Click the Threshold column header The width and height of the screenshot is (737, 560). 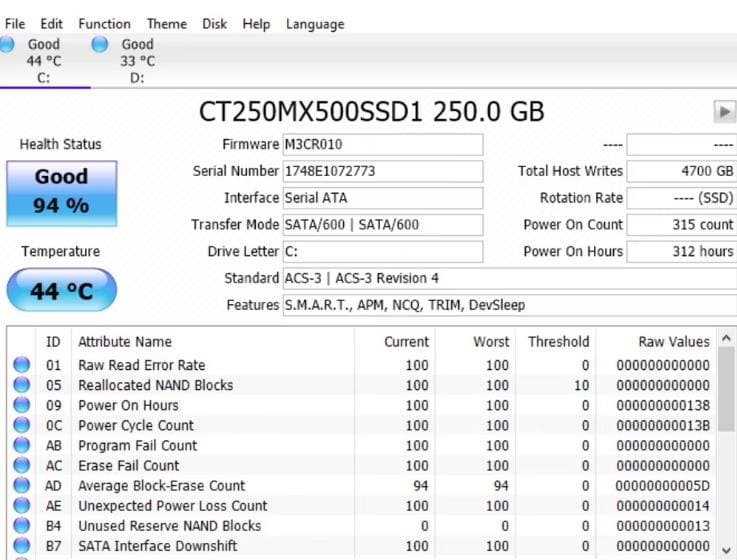click(x=556, y=342)
